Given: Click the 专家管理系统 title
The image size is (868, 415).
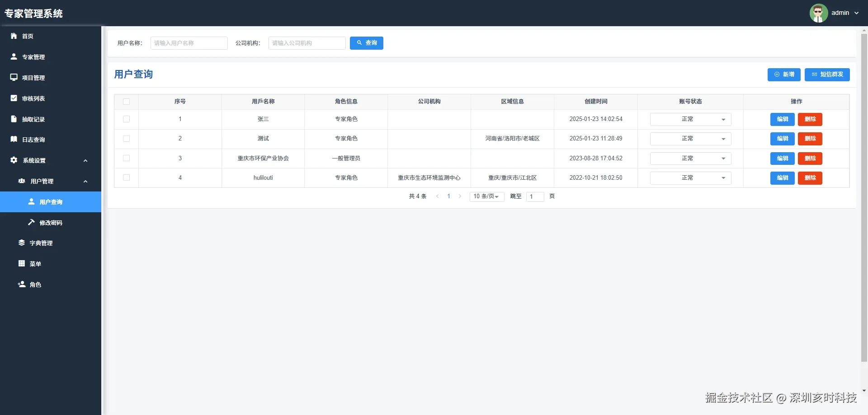Looking at the screenshot, I should [x=33, y=14].
